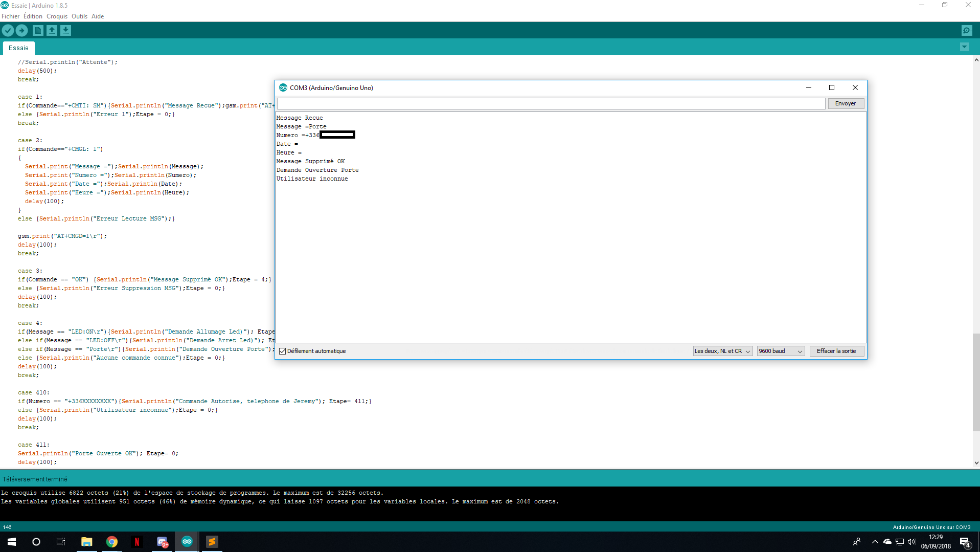This screenshot has width=980, height=552.
Task: Click the 'case 411:' line in the code
Action: point(34,445)
